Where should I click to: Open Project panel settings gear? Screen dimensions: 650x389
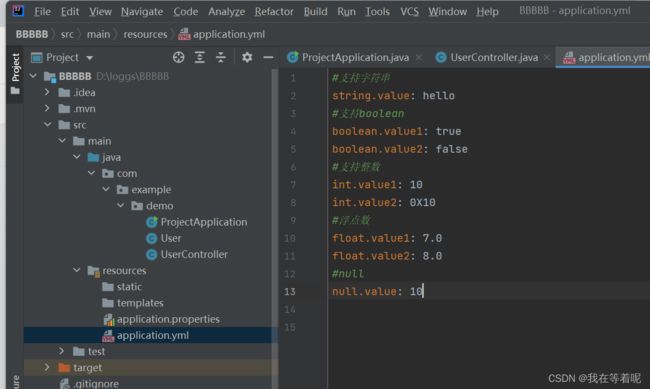point(247,57)
